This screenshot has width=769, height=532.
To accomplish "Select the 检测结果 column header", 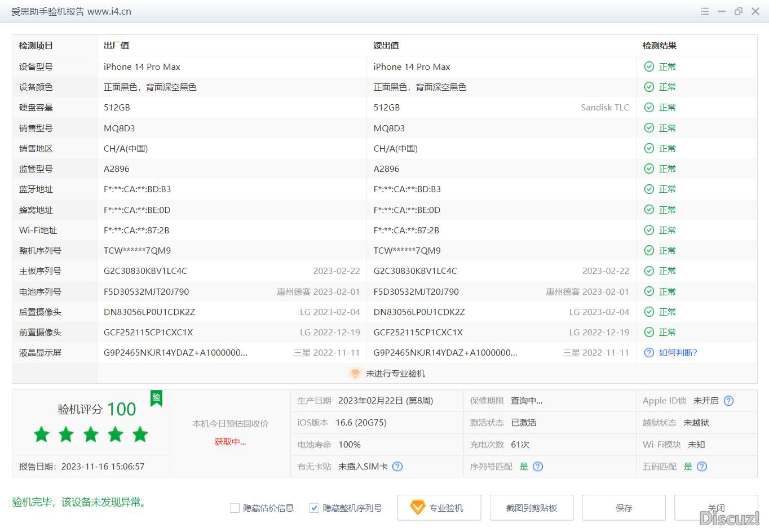I will (x=660, y=45).
